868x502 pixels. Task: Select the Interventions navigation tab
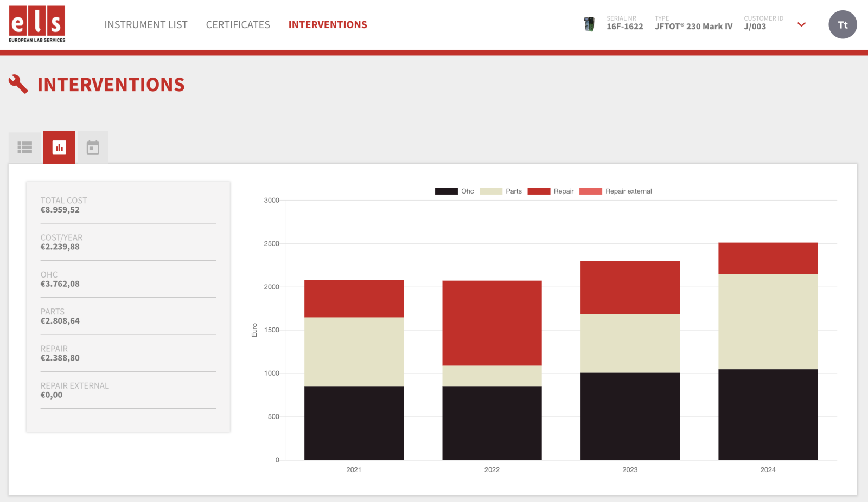(328, 25)
